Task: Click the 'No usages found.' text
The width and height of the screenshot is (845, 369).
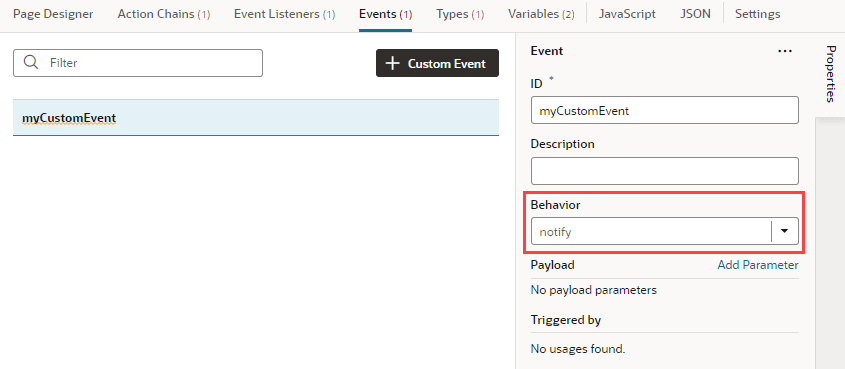Action: (578, 349)
